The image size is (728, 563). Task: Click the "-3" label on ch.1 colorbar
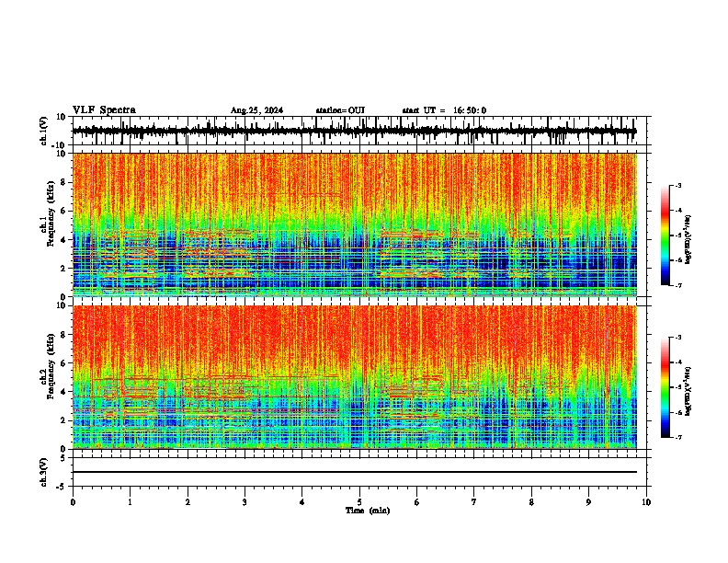(x=678, y=186)
